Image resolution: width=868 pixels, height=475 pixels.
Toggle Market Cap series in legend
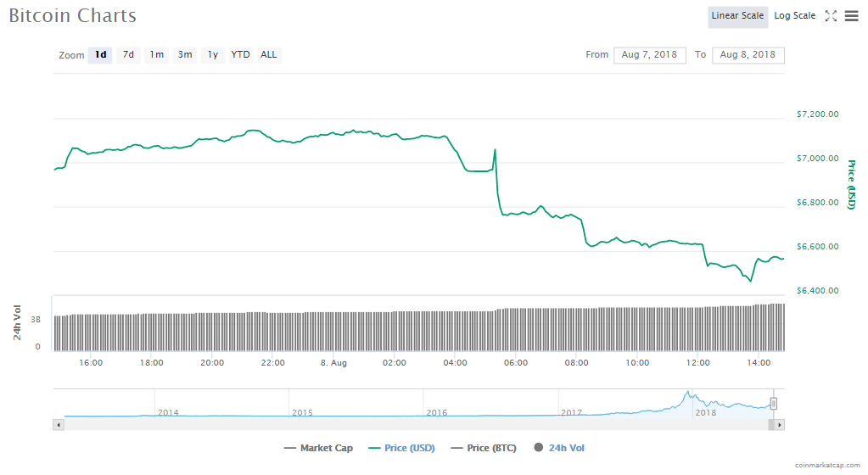click(x=318, y=448)
